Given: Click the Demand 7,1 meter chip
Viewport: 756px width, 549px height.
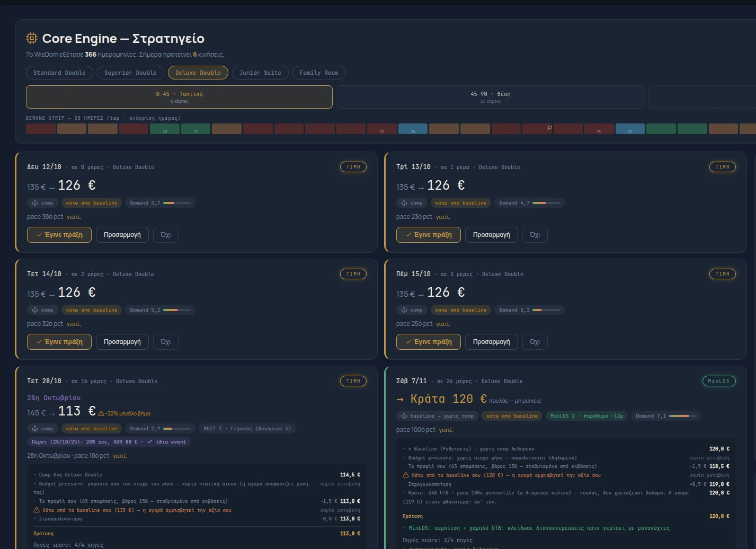Looking at the screenshot, I should (666, 415).
